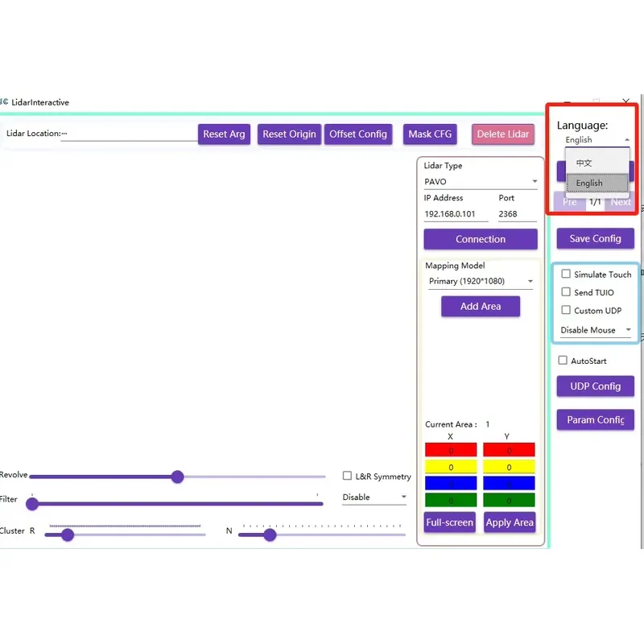Enable the Simulate Touch checkbox
This screenshot has height=644, width=644.
tap(566, 274)
